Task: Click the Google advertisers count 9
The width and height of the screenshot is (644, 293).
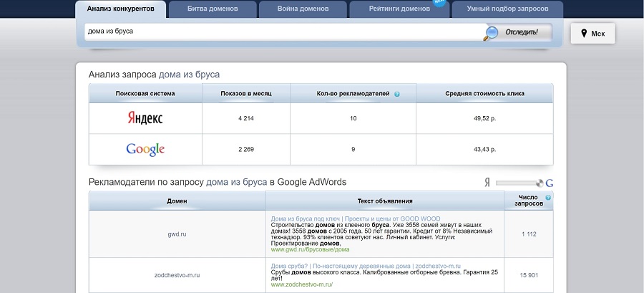Action: pyautogui.click(x=353, y=150)
